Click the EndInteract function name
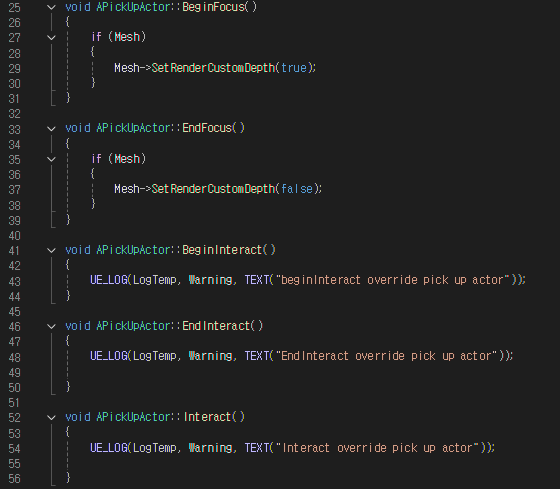 coord(216,326)
